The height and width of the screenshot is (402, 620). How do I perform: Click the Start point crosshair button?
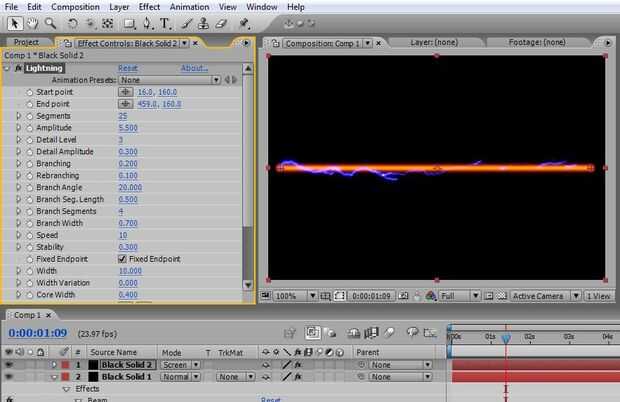coord(126,92)
